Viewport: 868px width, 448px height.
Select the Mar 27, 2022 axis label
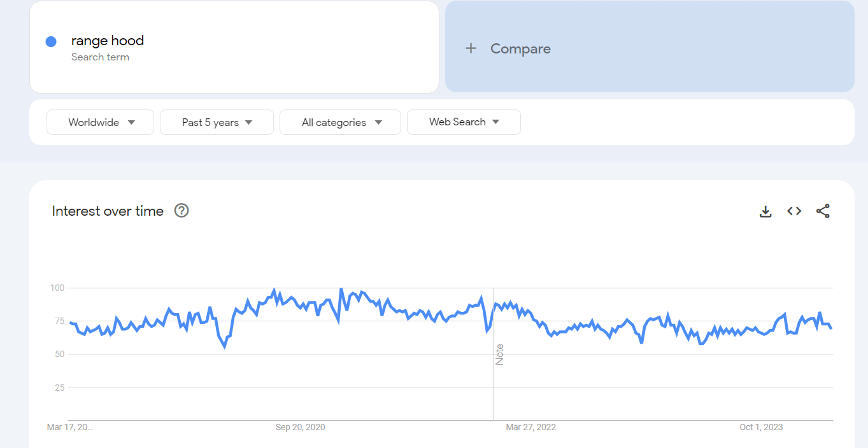(x=530, y=427)
